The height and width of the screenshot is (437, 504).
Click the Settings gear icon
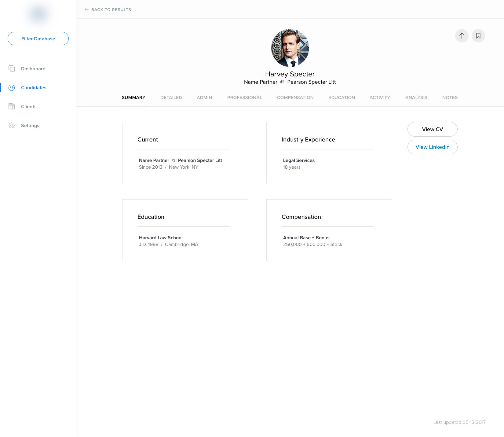coord(12,125)
